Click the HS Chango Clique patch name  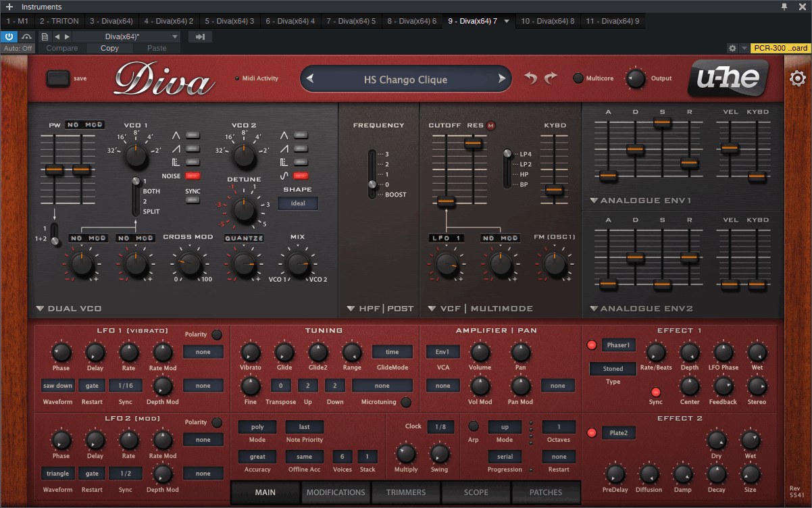pyautogui.click(x=405, y=79)
